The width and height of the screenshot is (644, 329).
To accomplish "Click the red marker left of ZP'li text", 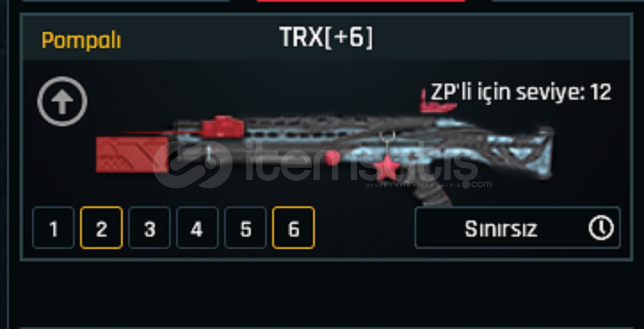I will [436, 101].
